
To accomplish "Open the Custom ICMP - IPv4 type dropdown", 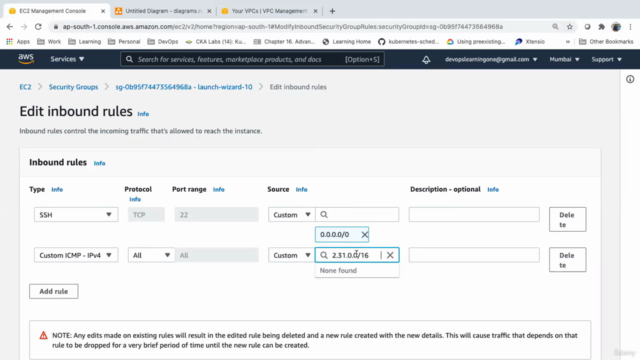I will pyautogui.click(x=76, y=255).
